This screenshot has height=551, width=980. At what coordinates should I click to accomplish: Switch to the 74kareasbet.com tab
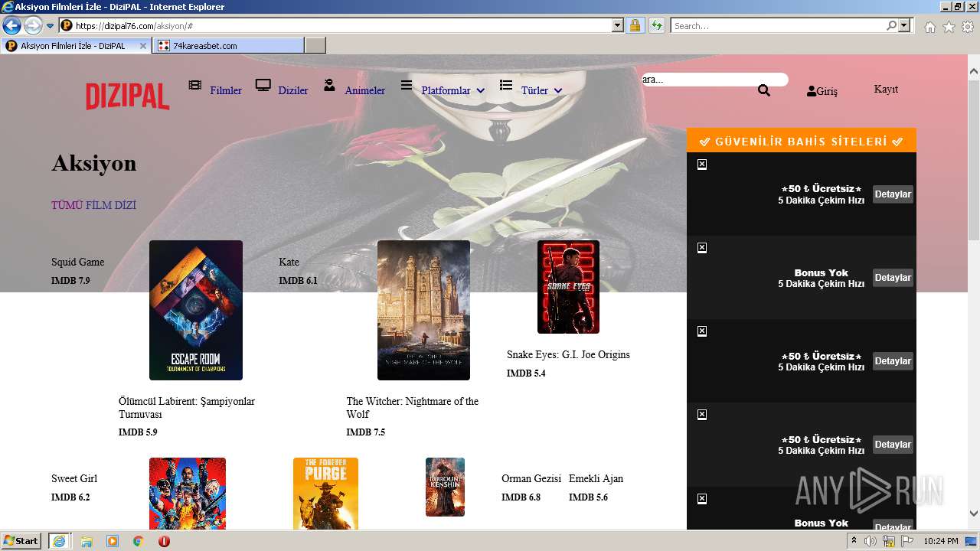tap(229, 46)
